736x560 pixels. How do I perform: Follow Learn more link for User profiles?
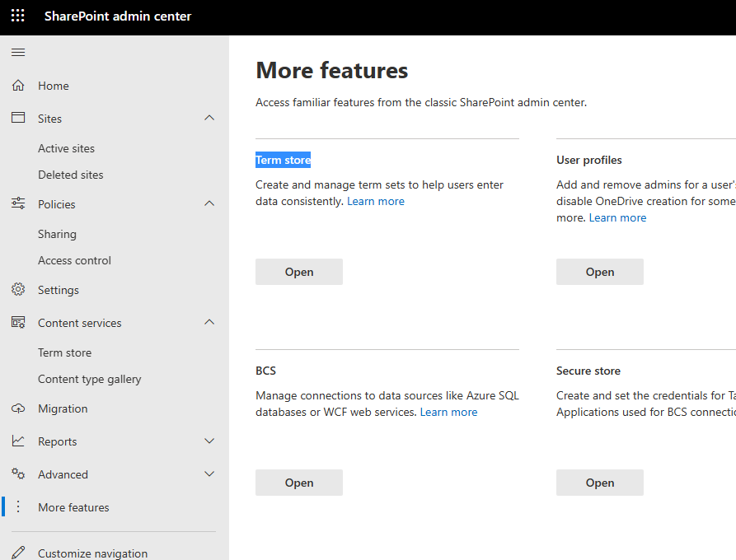pyautogui.click(x=617, y=217)
